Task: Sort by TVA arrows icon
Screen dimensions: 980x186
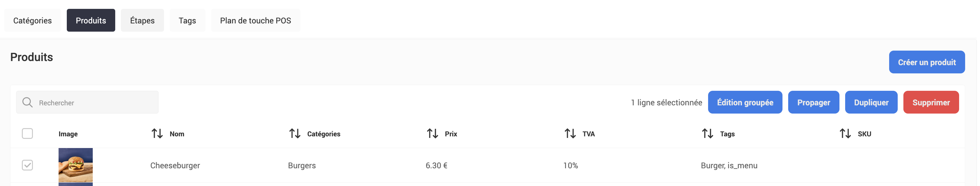Action: click(570, 133)
